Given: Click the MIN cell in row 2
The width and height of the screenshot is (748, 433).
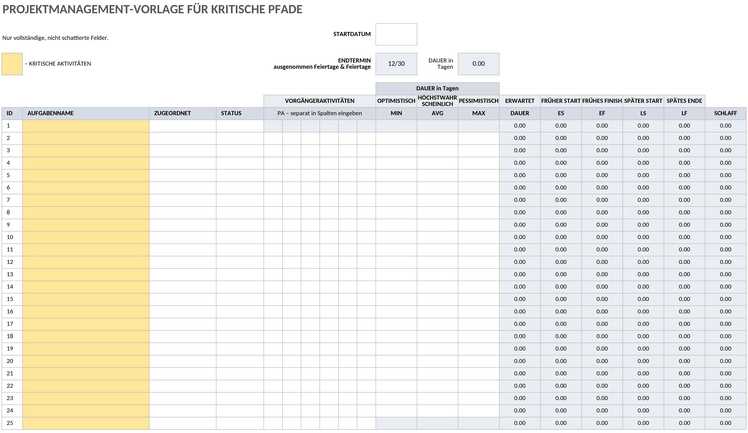Looking at the screenshot, I should point(396,138).
